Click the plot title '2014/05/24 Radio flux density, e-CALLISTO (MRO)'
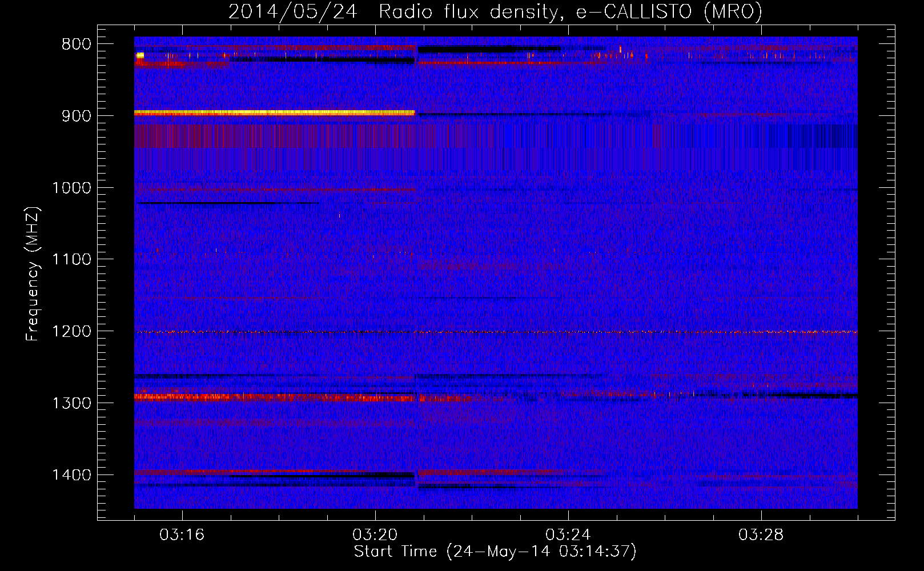 [x=495, y=11]
